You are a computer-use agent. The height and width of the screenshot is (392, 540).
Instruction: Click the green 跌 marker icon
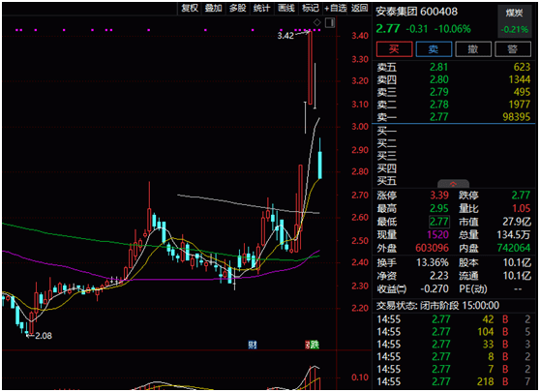tap(315, 345)
